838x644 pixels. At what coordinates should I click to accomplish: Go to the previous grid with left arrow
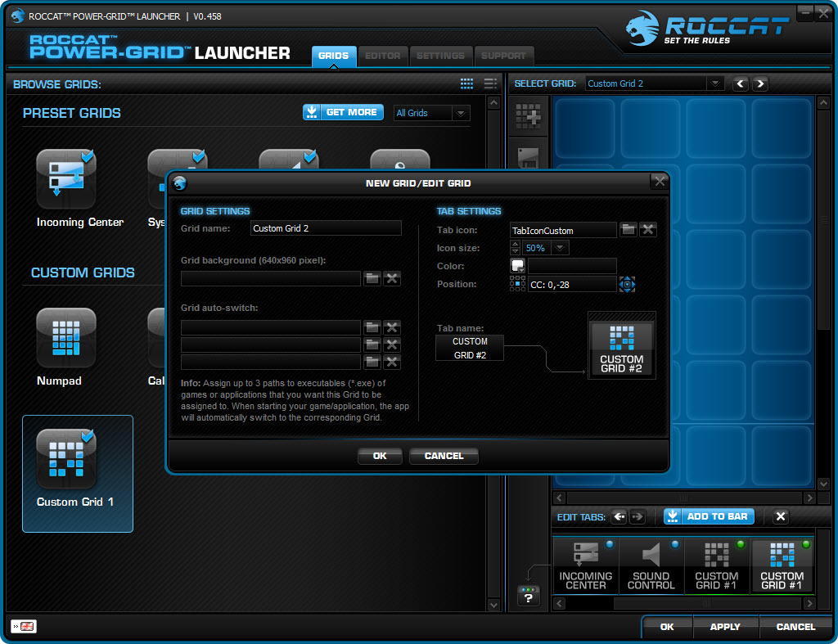[x=740, y=84]
